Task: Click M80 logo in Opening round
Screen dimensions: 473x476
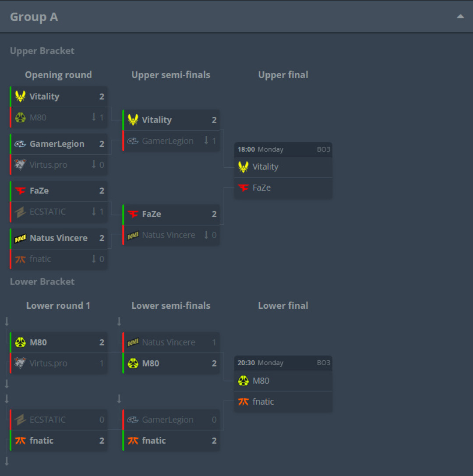Action: click(20, 117)
